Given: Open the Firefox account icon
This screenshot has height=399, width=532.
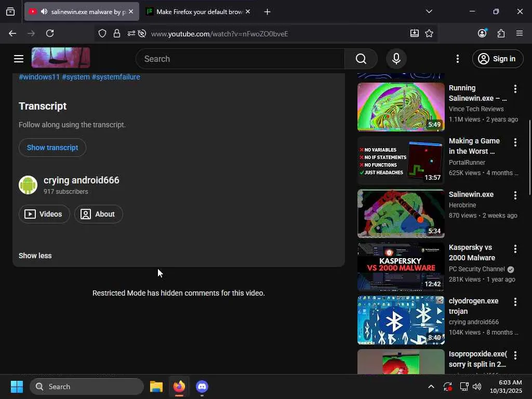Looking at the screenshot, I should pos(482,33).
